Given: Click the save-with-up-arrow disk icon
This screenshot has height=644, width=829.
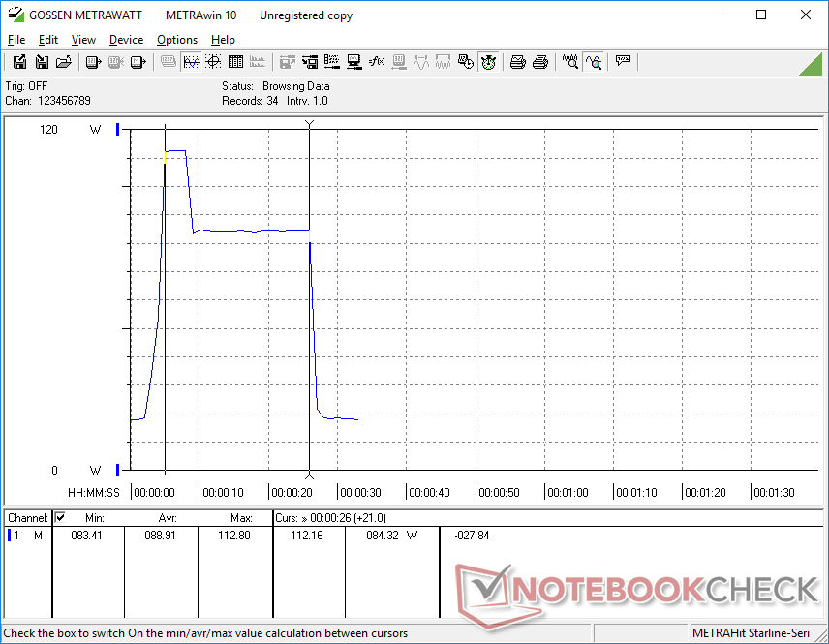Looking at the screenshot, I should coord(19,62).
